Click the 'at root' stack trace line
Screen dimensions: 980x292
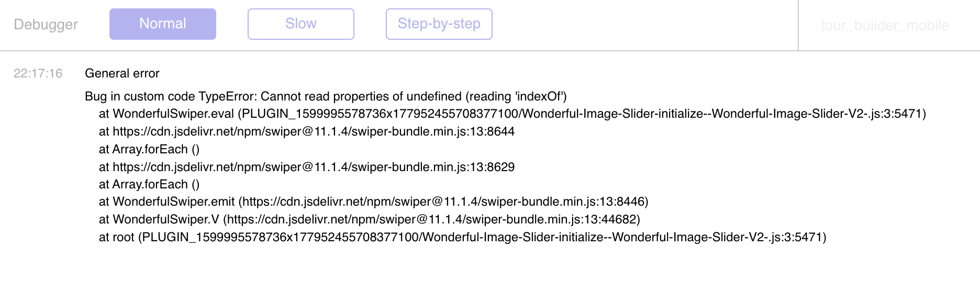(x=463, y=237)
